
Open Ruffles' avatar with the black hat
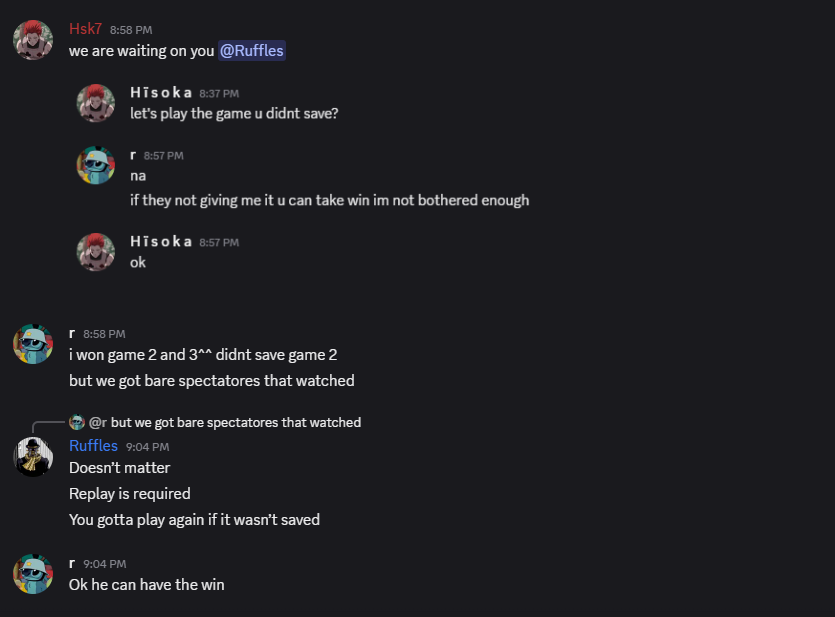tap(33, 457)
